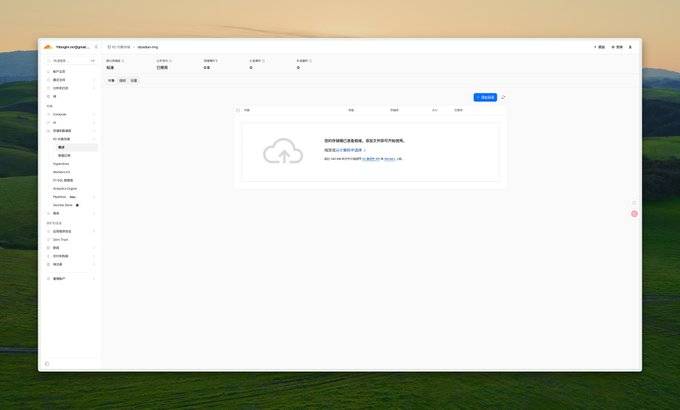
Task: Click the cloud upload icon in the empty bucket area
Action: click(x=283, y=151)
